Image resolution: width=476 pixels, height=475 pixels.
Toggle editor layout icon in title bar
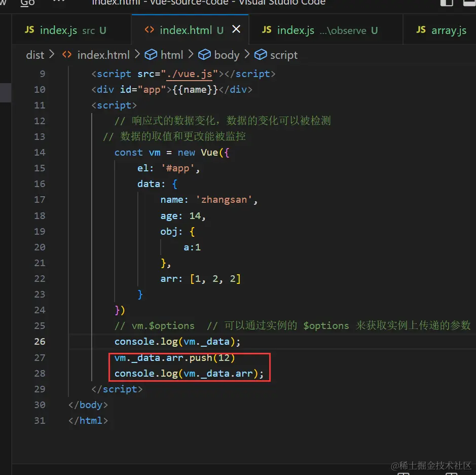click(x=447, y=3)
